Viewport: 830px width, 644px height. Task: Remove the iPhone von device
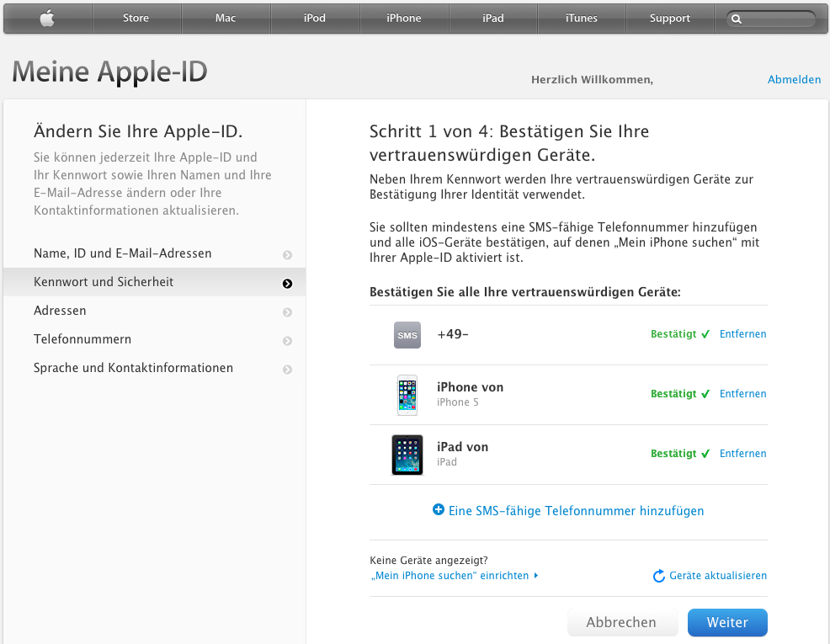(x=742, y=394)
